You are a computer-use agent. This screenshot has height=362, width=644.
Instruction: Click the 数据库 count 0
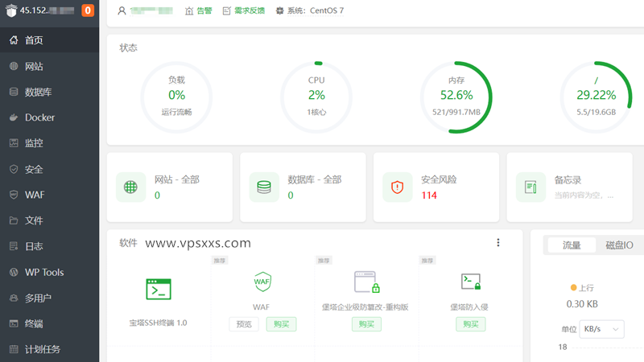click(291, 195)
